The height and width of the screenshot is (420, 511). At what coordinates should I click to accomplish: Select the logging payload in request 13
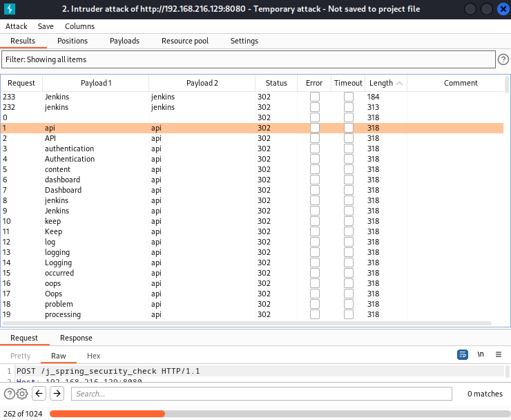(57, 252)
